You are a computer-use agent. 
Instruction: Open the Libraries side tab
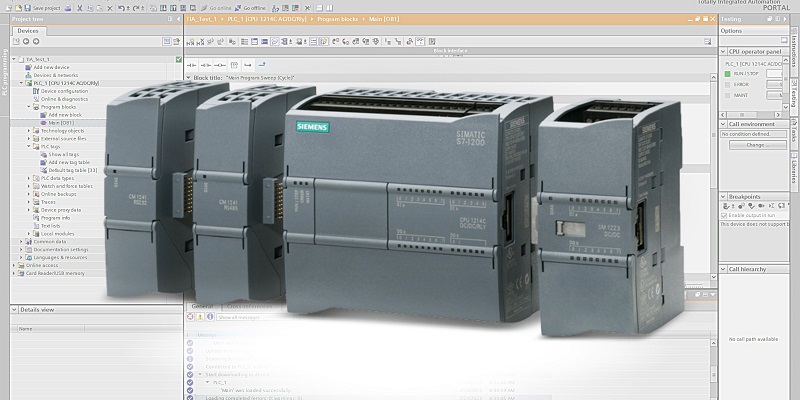point(794,170)
